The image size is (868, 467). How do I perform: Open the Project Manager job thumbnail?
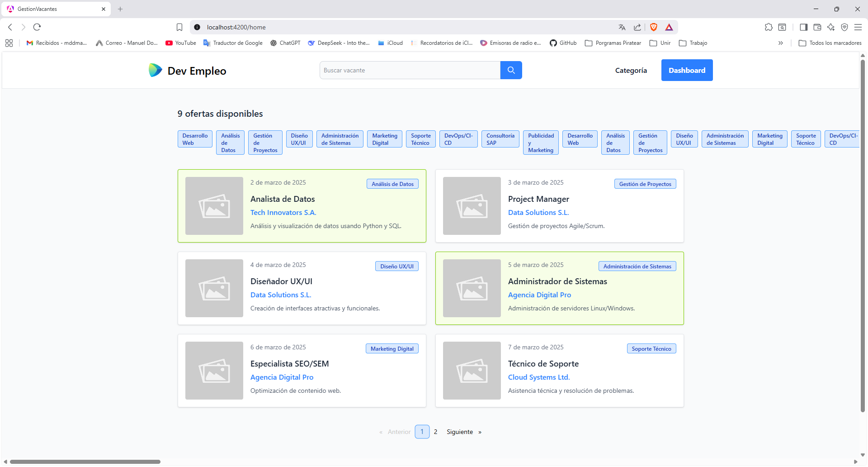coord(472,206)
